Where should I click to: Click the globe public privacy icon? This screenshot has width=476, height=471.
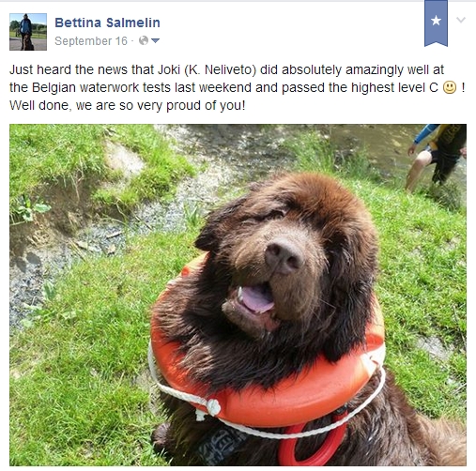pyautogui.click(x=144, y=40)
